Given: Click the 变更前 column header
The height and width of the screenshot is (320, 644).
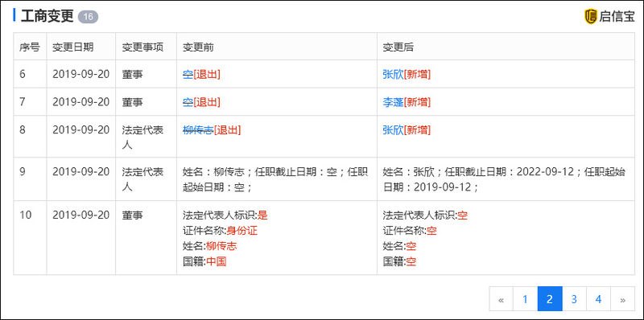Looking at the screenshot, I should coord(198,47).
